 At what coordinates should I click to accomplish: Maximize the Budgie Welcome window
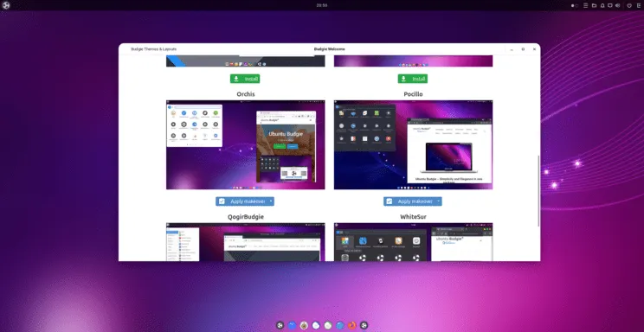[523, 49]
